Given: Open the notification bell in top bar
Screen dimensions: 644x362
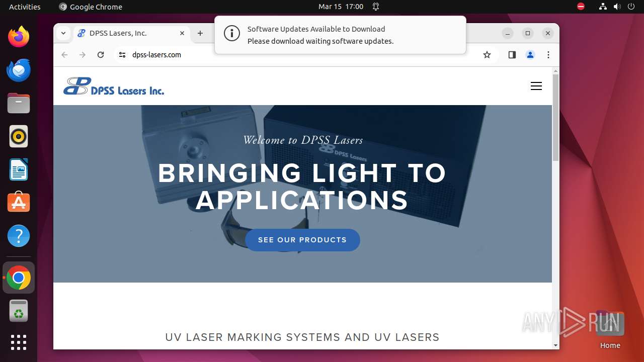Looking at the screenshot, I should tap(376, 7).
